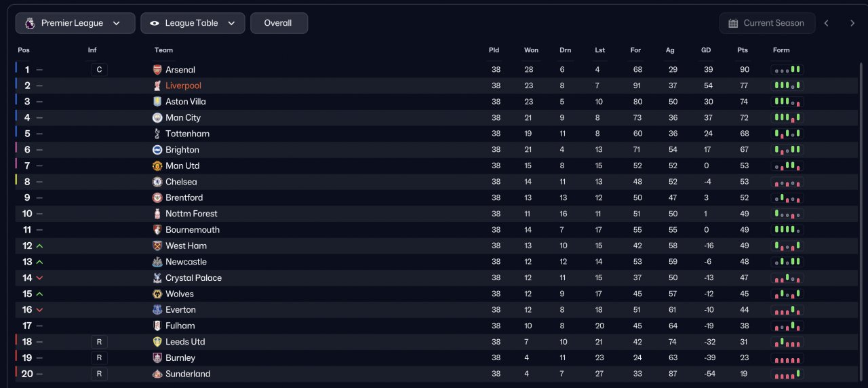Click the Aston Villa club badge

157,102
